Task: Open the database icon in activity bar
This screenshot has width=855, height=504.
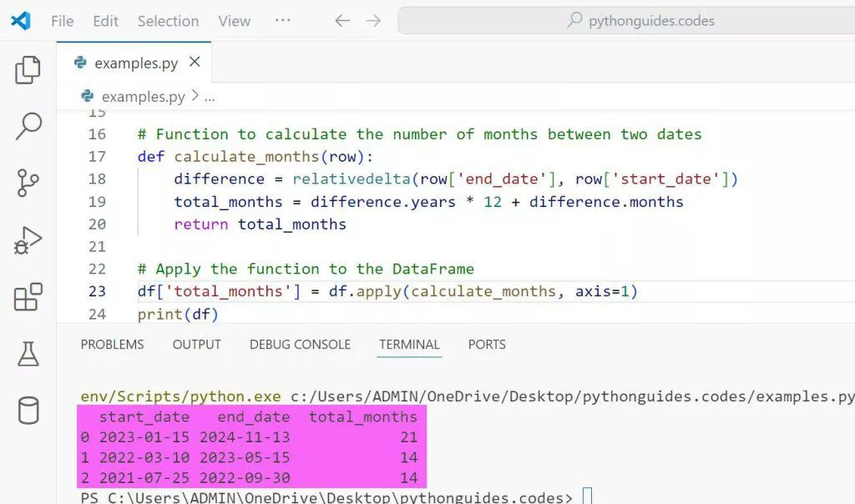Action: [28, 411]
